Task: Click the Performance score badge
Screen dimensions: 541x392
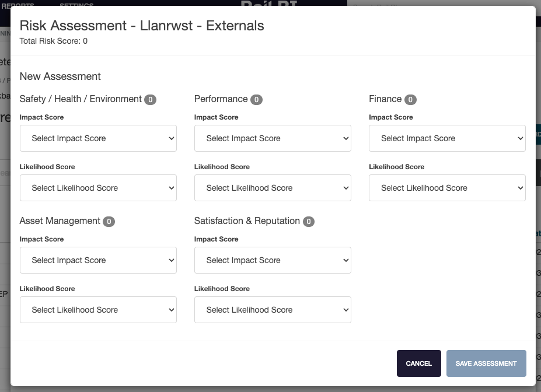Action: pos(256,100)
